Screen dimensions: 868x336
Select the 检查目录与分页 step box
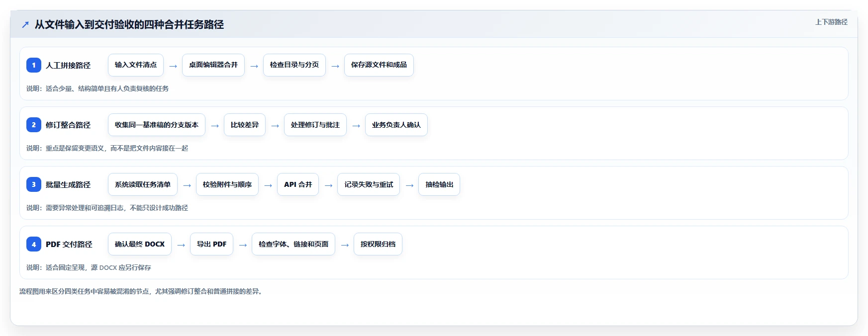[294, 65]
